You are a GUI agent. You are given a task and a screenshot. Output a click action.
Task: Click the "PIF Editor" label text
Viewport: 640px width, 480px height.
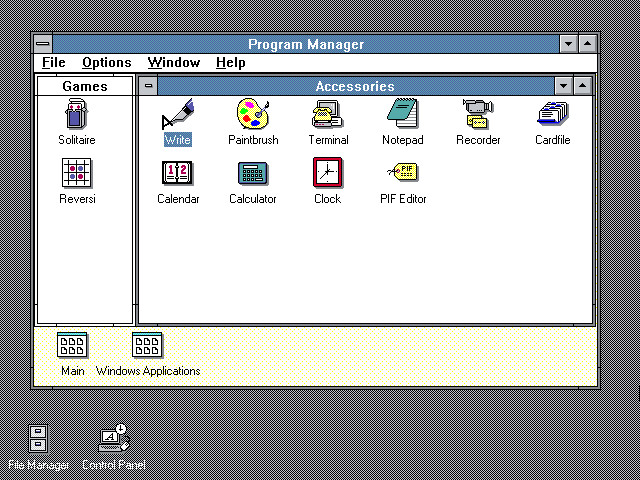[403, 199]
